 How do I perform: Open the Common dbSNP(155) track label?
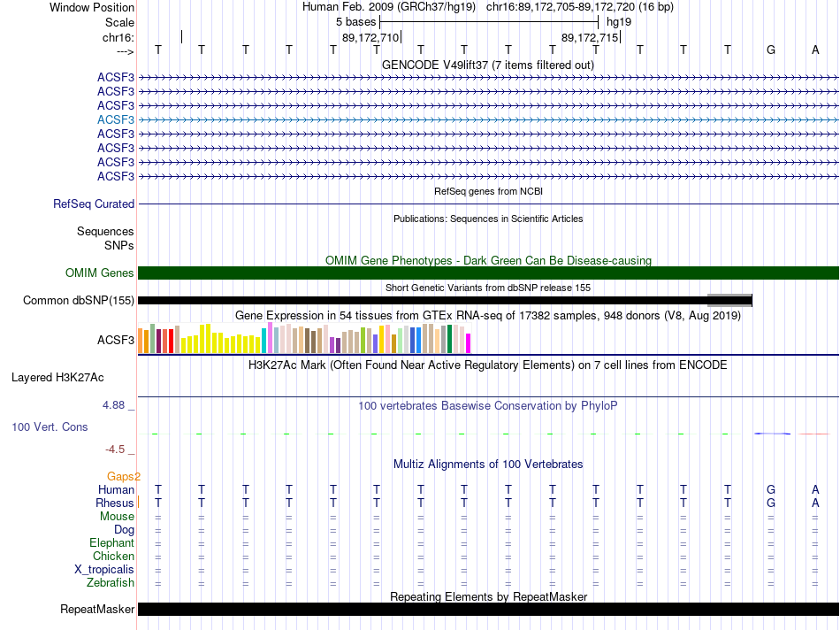pos(79,300)
